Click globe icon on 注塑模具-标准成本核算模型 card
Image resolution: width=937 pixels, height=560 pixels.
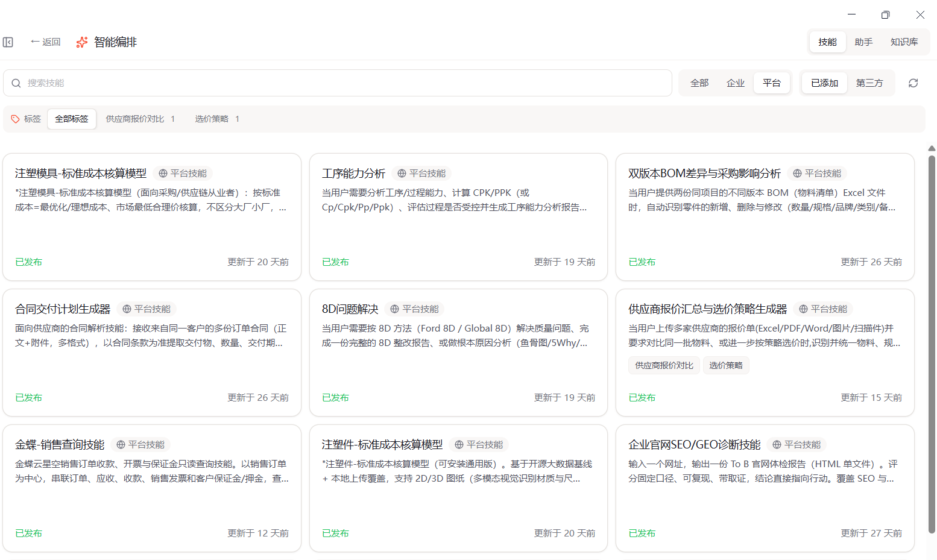click(163, 174)
